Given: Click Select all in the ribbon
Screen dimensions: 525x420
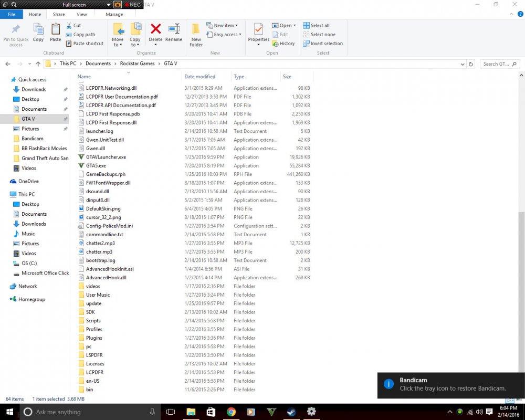Looking at the screenshot, I should tap(317, 25).
